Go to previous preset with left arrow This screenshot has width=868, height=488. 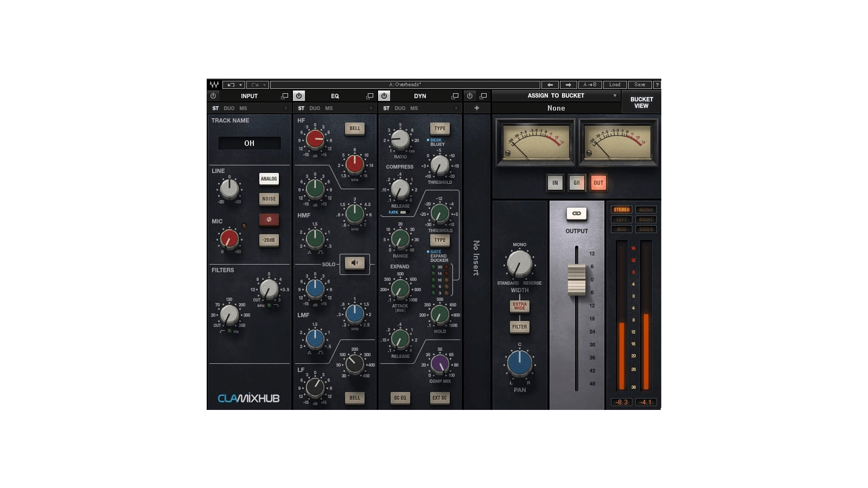pyautogui.click(x=550, y=85)
